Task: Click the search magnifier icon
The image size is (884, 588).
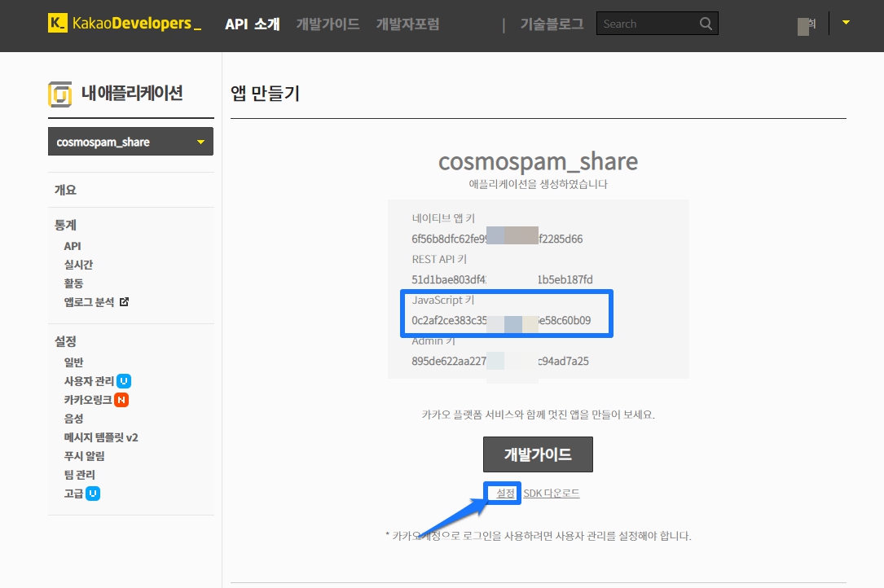Action: [706, 24]
